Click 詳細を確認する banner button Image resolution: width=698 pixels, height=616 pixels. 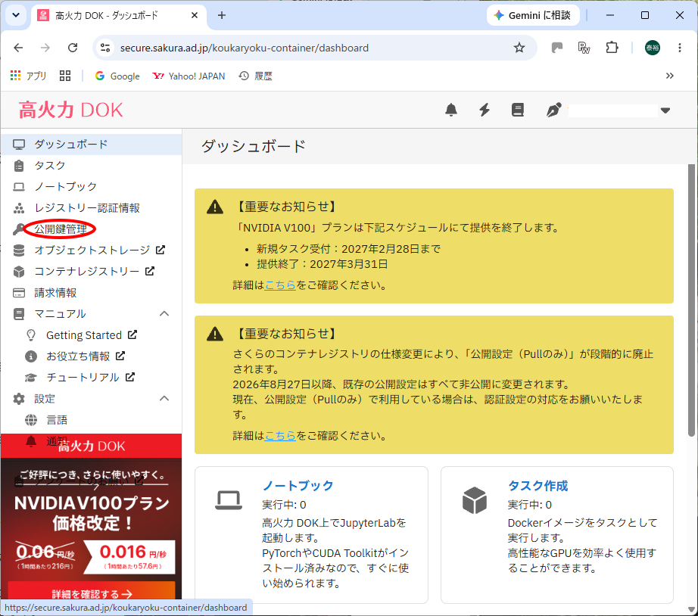(x=92, y=594)
